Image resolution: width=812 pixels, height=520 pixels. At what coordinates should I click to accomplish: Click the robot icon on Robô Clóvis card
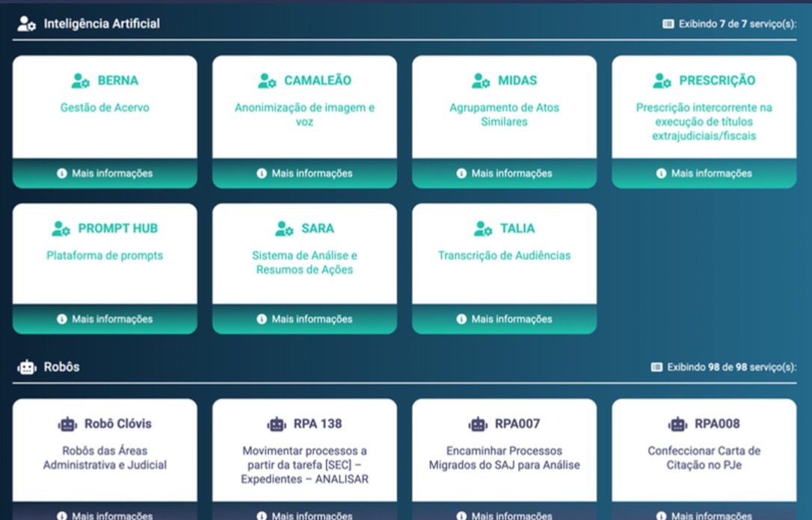pyautogui.click(x=67, y=424)
